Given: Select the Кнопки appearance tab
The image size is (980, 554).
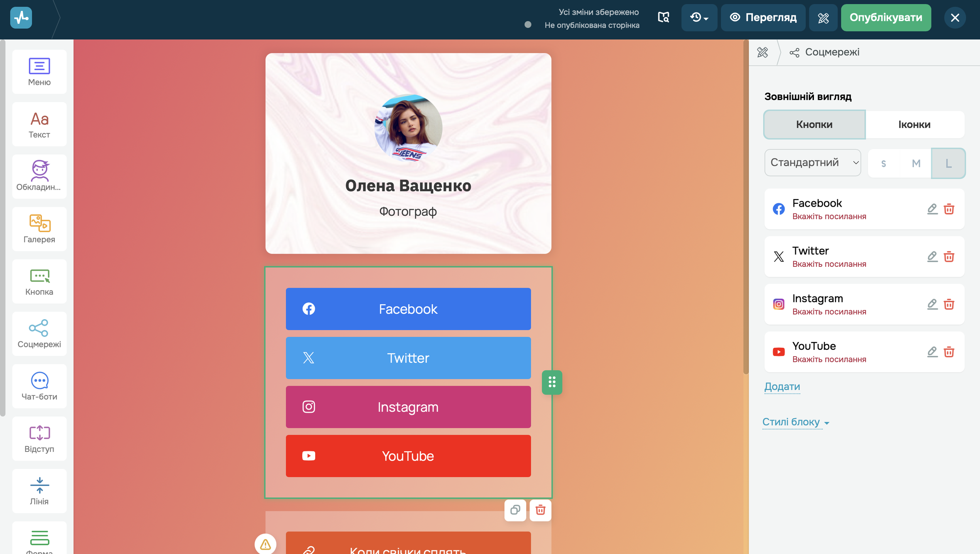Looking at the screenshot, I should 814,124.
